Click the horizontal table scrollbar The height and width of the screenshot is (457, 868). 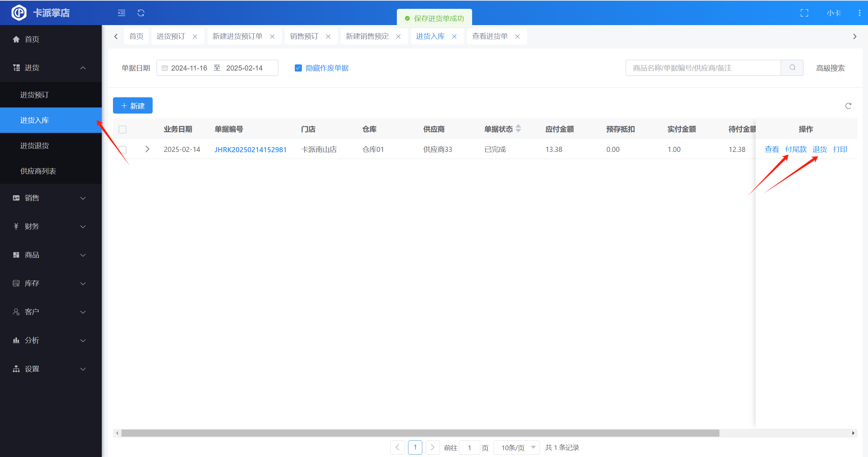[420, 433]
